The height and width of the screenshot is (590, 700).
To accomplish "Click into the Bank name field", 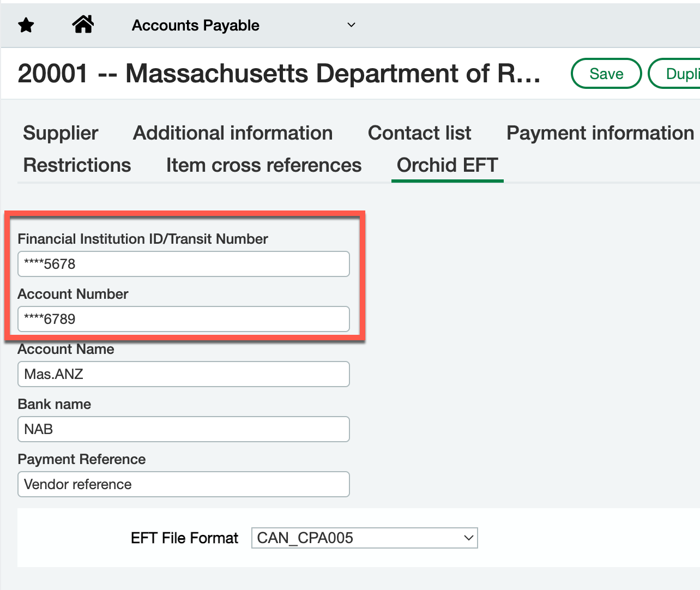I will point(183,430).
